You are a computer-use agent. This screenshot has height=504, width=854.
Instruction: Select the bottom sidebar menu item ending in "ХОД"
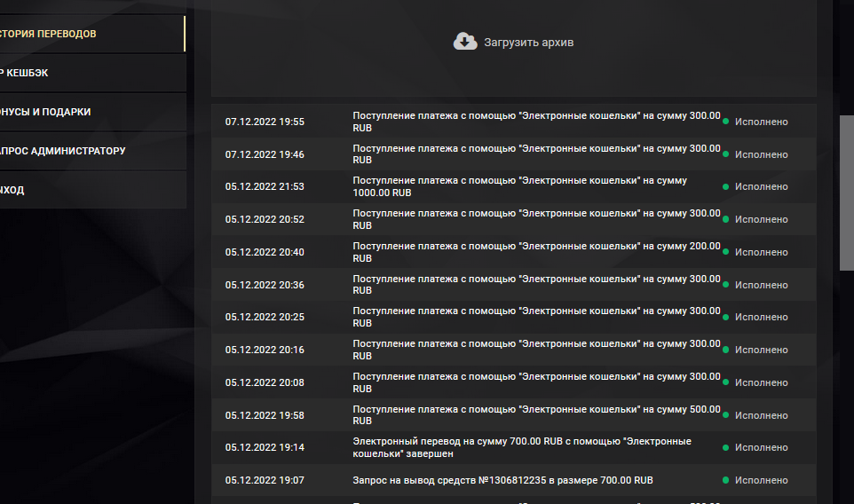pos(92,190)
